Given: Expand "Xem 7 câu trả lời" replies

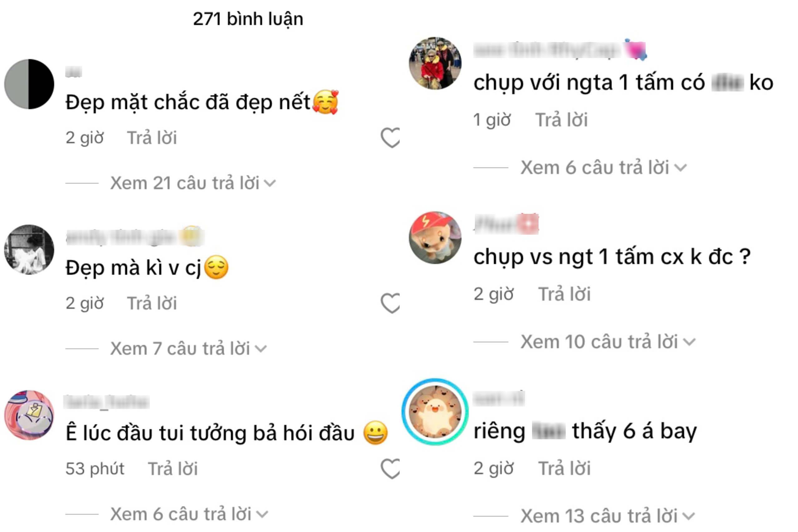Looking at the screenshot, I should click(188, 349).
